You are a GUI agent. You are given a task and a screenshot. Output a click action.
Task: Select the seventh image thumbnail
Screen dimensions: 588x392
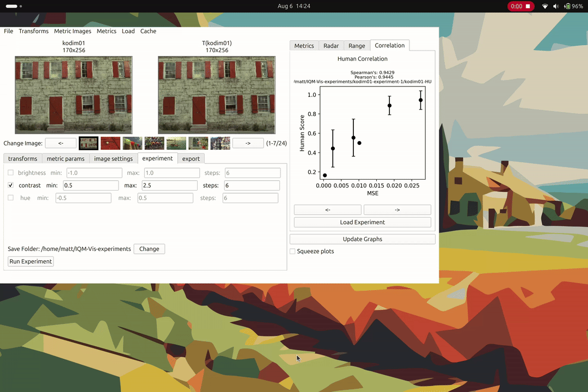(x=220, y=143)
